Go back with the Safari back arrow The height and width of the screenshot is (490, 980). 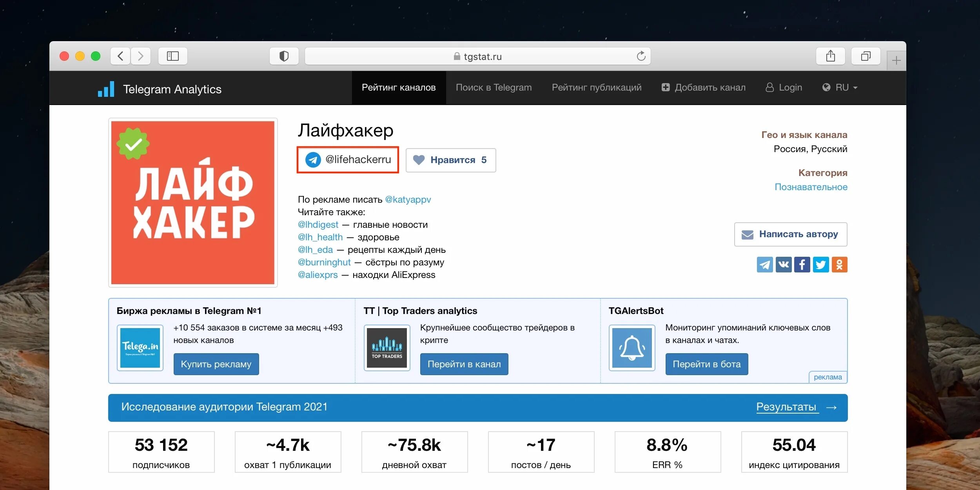coord(120,56)
